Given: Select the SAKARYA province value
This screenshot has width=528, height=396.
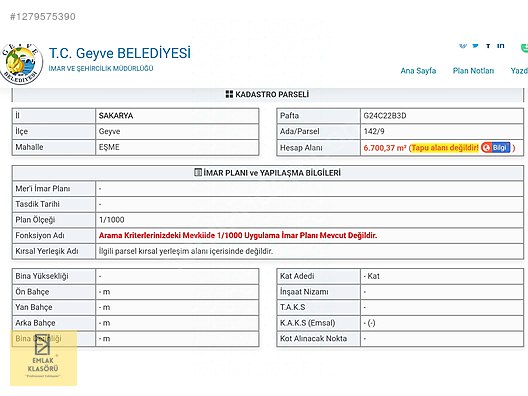Looking at the screenshot, I should tap(116, 116).
